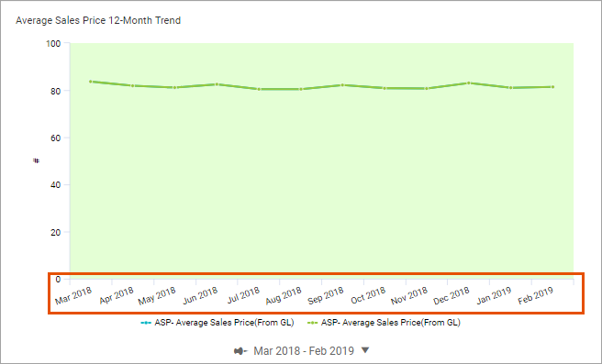
Task: Select the Oct 2018 data point on line
Action: [385, 88]
